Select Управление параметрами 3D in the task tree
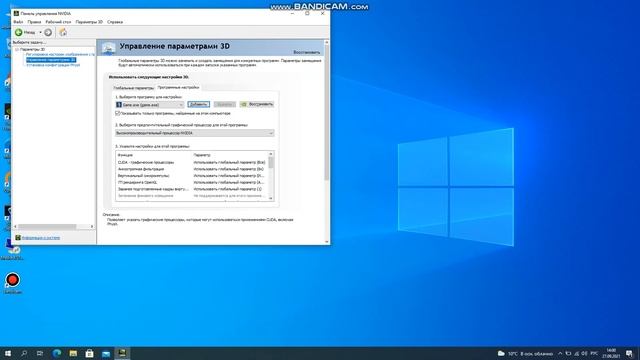 point(51,60)
